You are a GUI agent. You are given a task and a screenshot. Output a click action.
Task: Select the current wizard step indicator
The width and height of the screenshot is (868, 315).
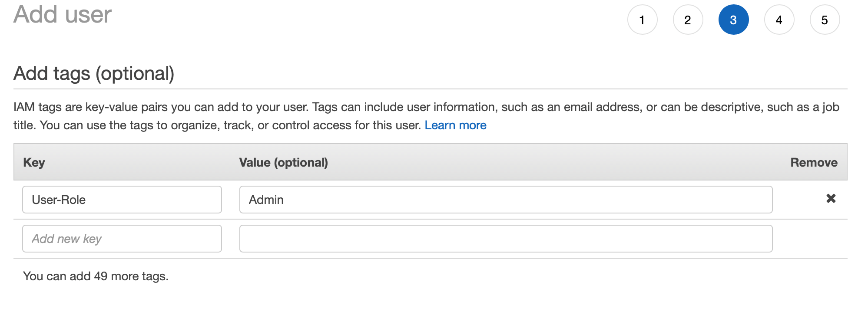(x=734, y=20)
